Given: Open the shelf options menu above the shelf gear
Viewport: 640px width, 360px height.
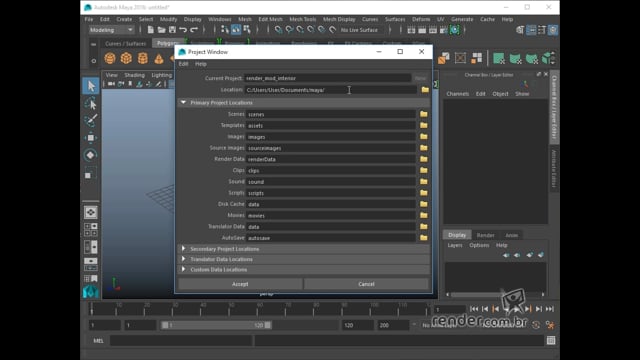Looking at the screenshot, I should tap(93, 44).
